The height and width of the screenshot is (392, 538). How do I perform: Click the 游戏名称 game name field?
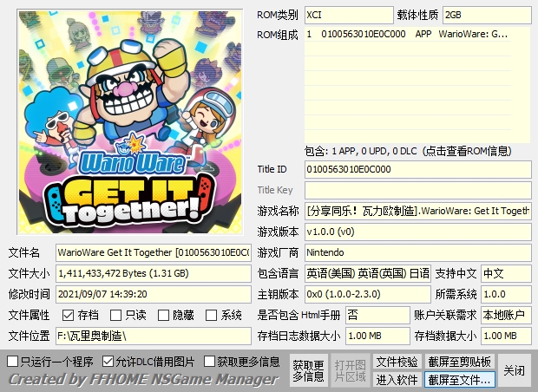[417, 211]
